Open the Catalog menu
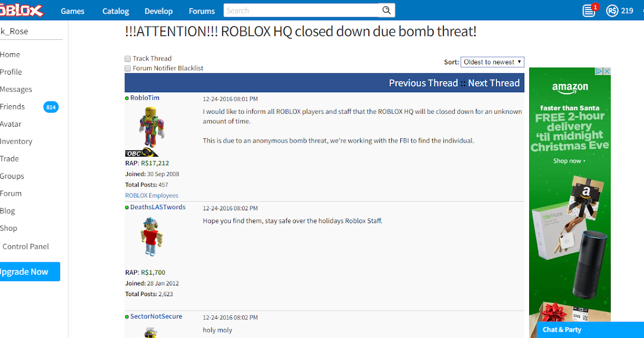644x338 pixels. [115, 11]
